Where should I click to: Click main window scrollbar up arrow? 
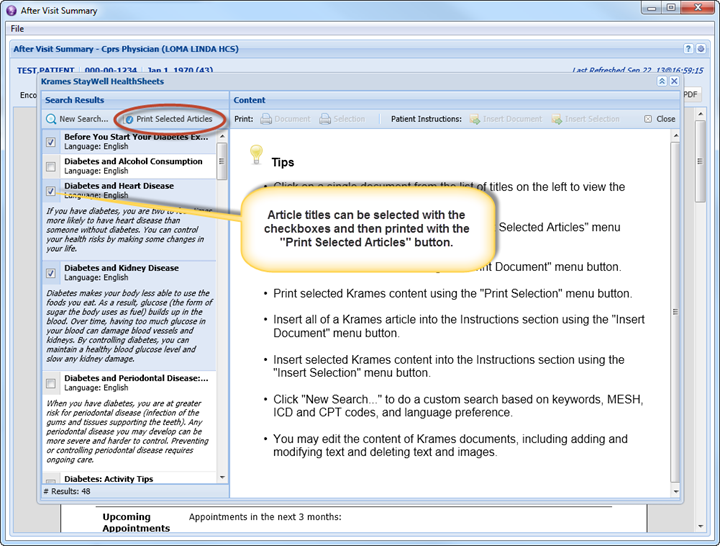[700, 113]
